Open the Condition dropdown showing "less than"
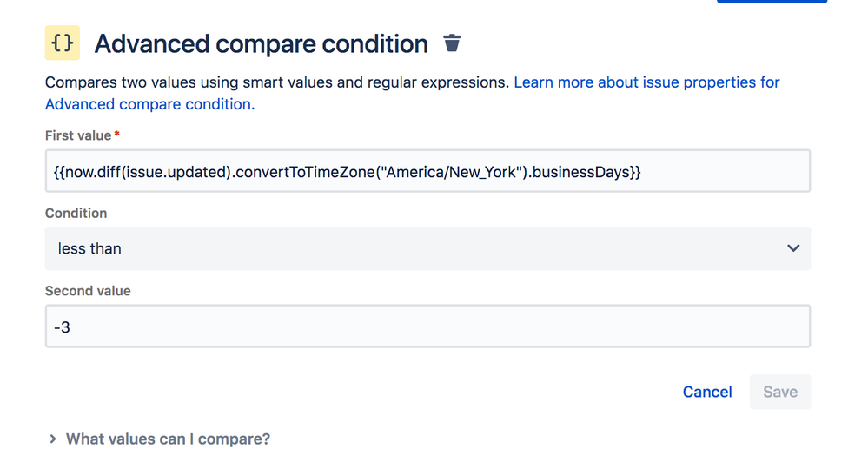 (x=427, y=248)
